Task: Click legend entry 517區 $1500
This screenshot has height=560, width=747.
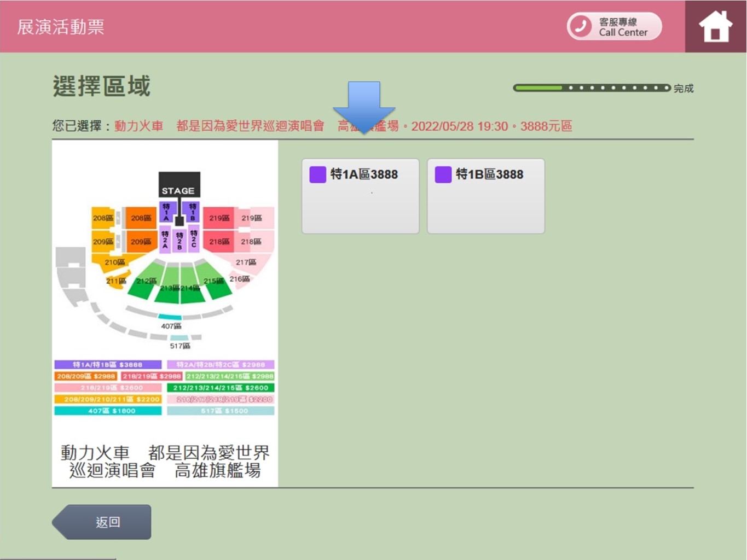Action: (221, 411)
